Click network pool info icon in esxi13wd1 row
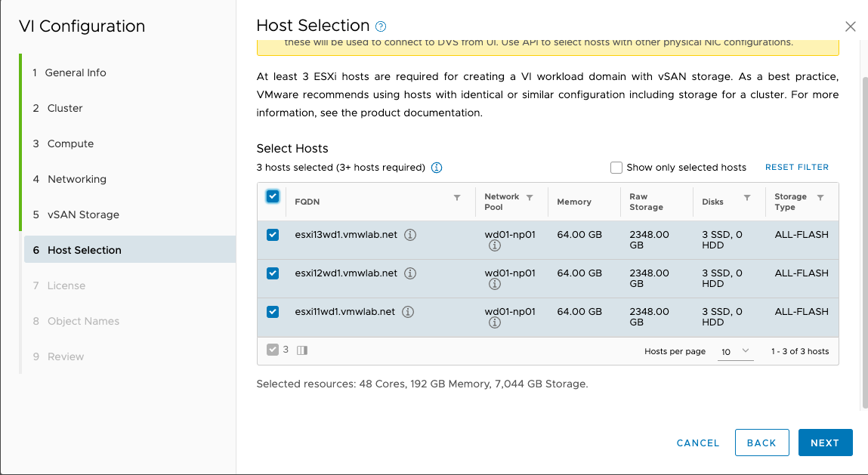This screenshot has width=868, height=475. coord(495,245)
